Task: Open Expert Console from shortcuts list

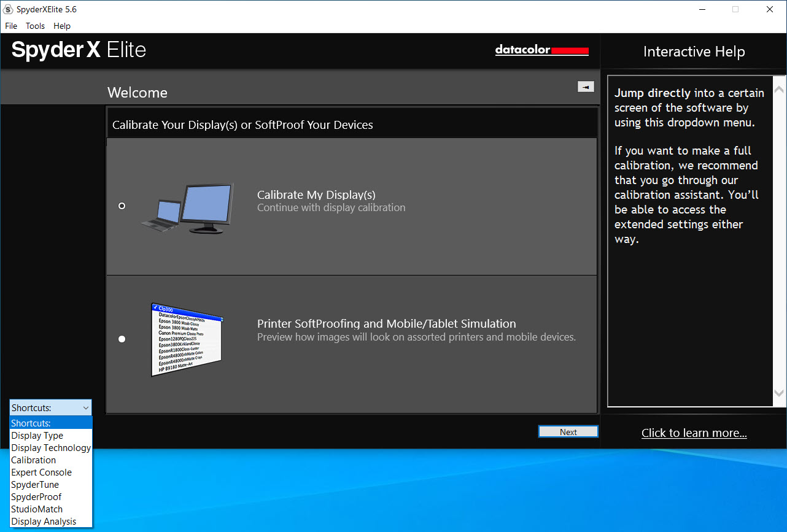Action: pos(51,472)
